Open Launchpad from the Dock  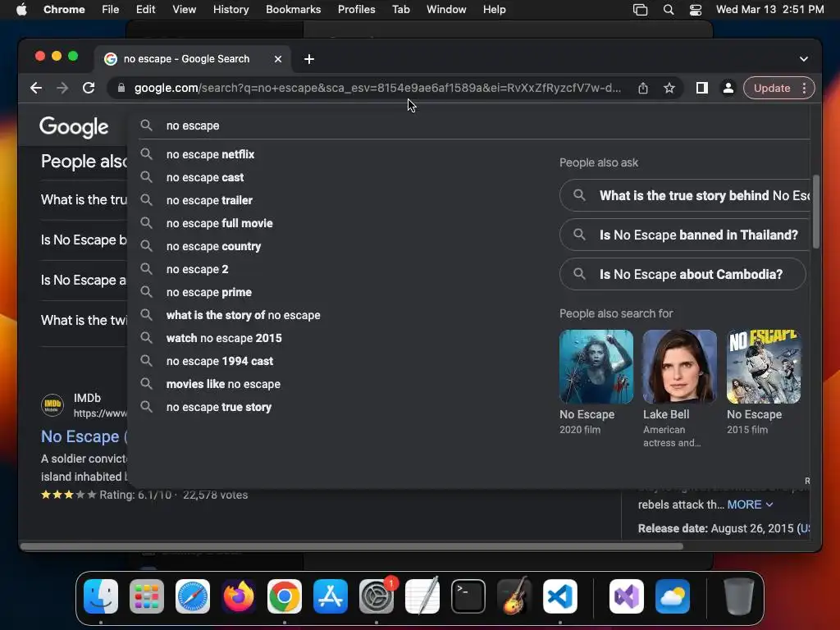click(147, 596)
